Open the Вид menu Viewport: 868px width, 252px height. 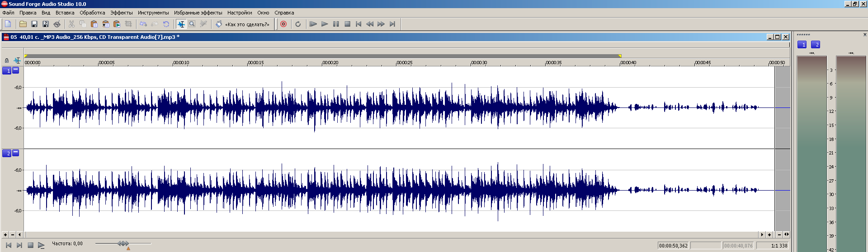pyautogui.click(x=46, y=13)
